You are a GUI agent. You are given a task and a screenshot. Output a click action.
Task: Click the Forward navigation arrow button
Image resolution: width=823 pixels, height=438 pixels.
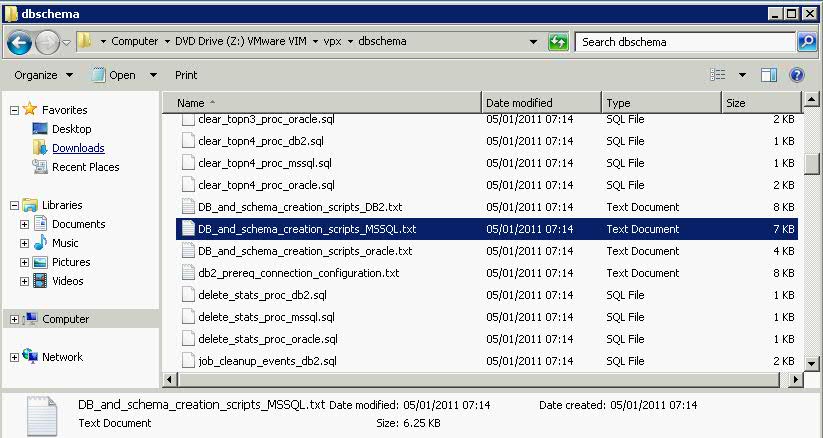pos(47,42)
